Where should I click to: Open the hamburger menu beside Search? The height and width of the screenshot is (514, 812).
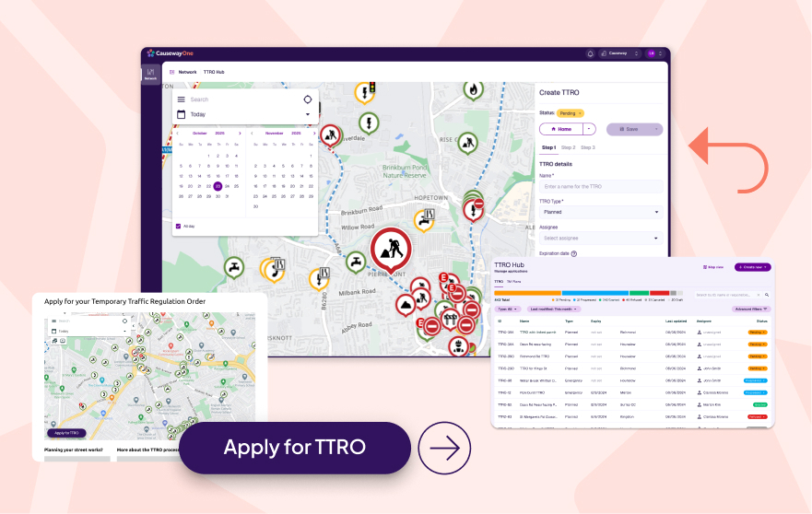182,99
